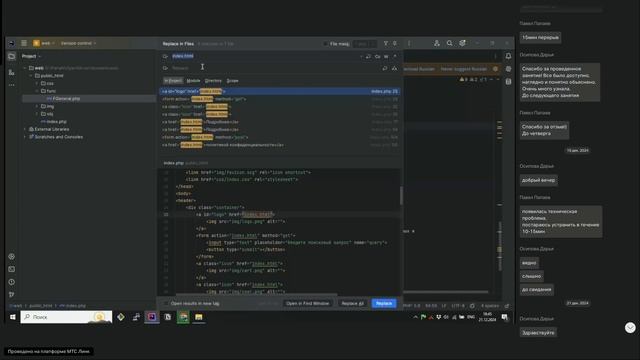Toggle Match Case in search field
The height and width of the screenshot is (360, 640).
[378, 56]
